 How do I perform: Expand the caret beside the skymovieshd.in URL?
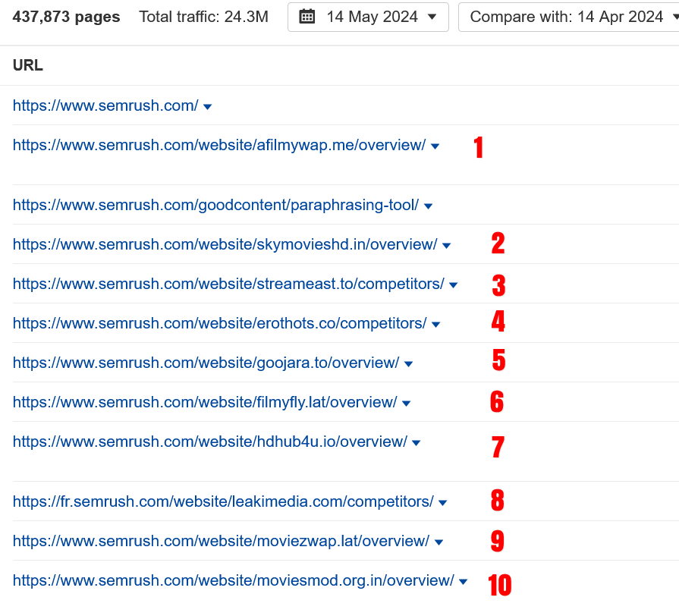[x=446, y=246]
